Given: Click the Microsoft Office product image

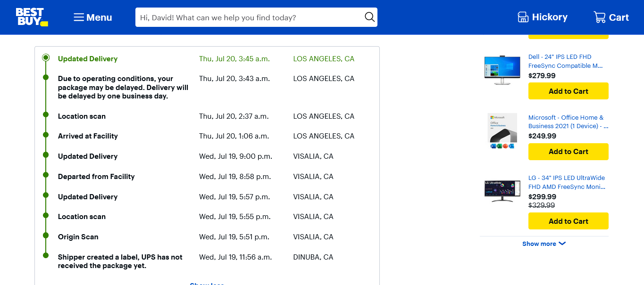Looking at the screenshot, I should [502, 130].
